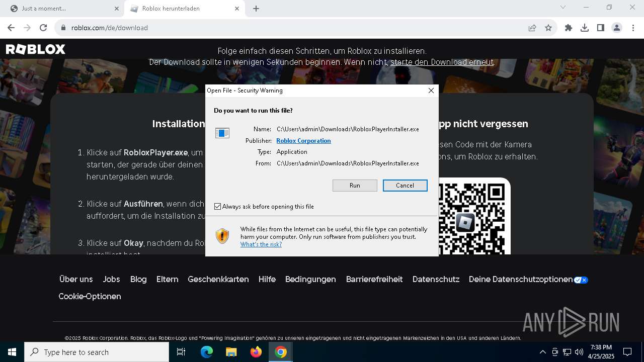The image size is (644, 362).
Task: Open 'Jobs' footer link
Action: [111, 279]
